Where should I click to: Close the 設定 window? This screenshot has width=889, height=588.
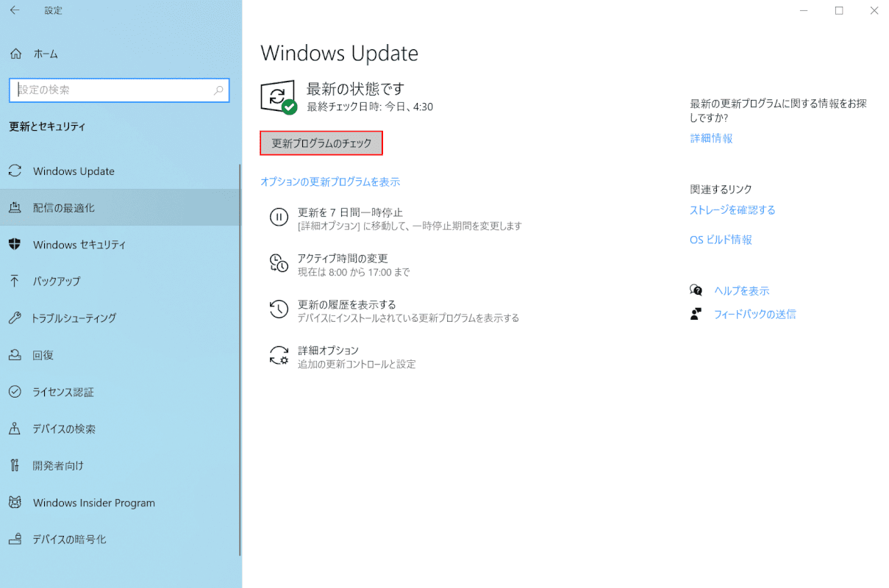[x=874, y=10]
